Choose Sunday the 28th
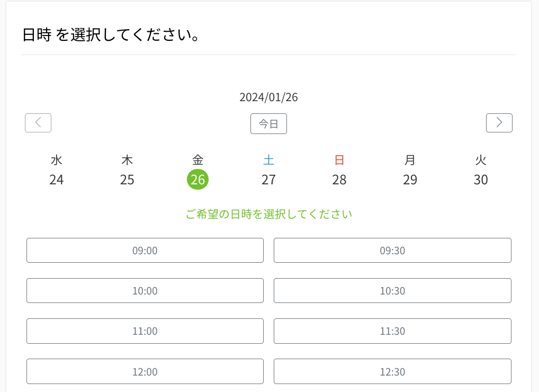The image size is (539, 392). 339,180
